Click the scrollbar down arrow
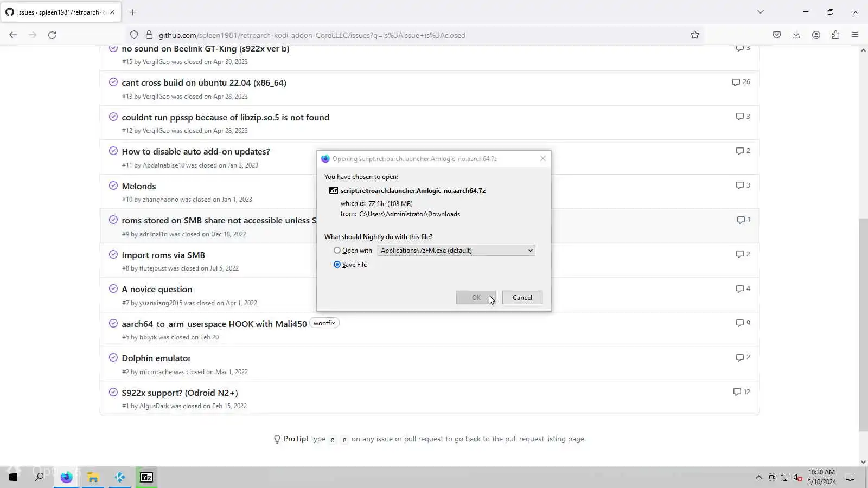This screenshot has width=868, height=488. (863, 462)
